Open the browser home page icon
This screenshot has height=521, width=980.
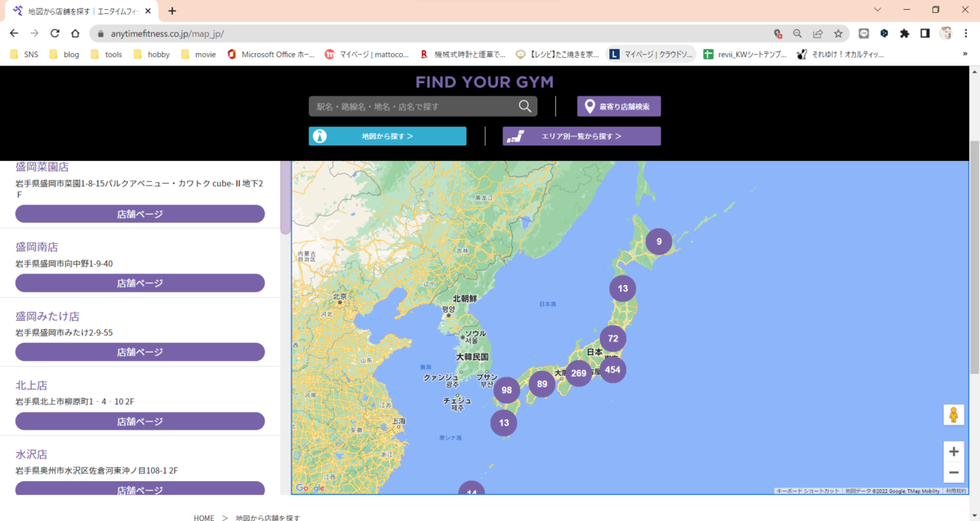(x=75, y=33)
